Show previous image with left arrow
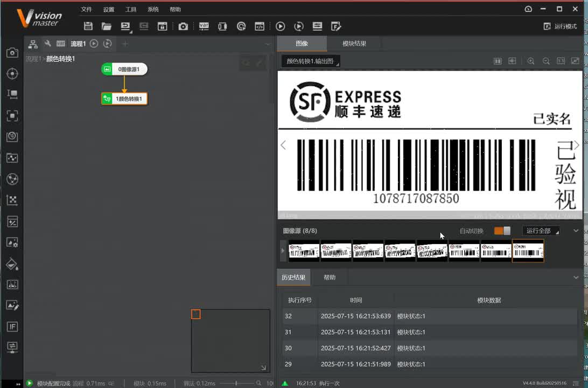Viewport: 588px width, 388px height. 283,145
